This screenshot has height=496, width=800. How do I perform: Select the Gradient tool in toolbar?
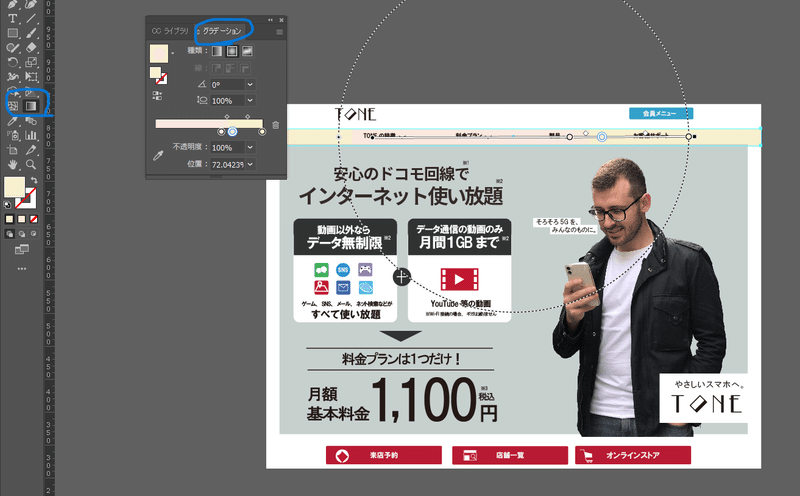tap(31, 106)
